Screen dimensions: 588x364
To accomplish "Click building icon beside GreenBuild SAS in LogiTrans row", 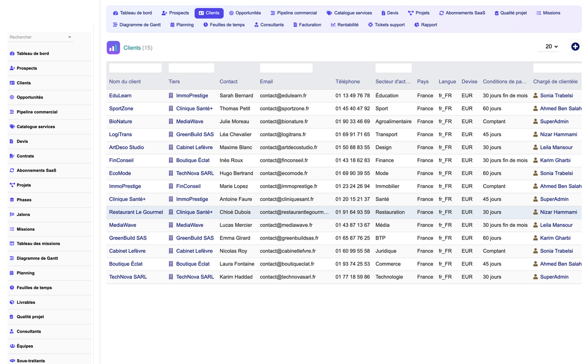I will [171, 134].
